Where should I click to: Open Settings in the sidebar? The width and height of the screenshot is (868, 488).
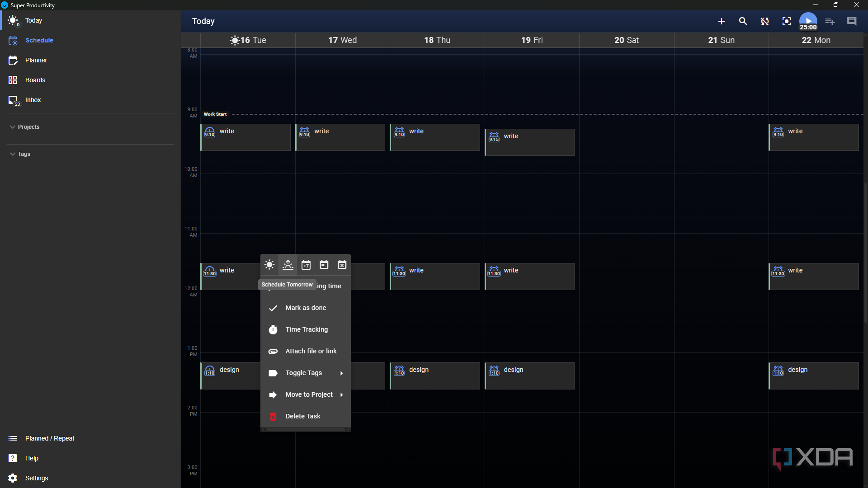(x=90, y=478)
